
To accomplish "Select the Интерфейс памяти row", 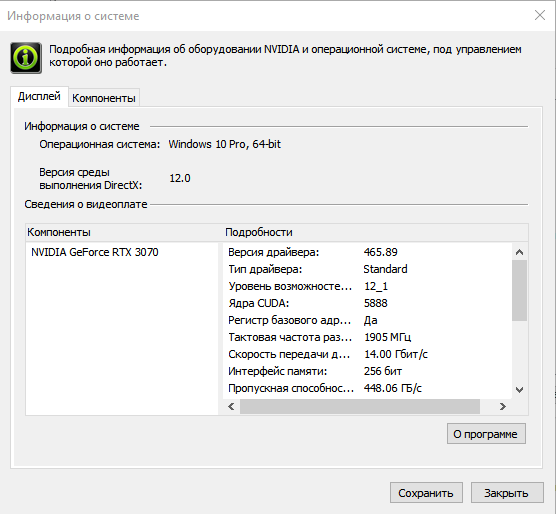I will tap(367, 371).
